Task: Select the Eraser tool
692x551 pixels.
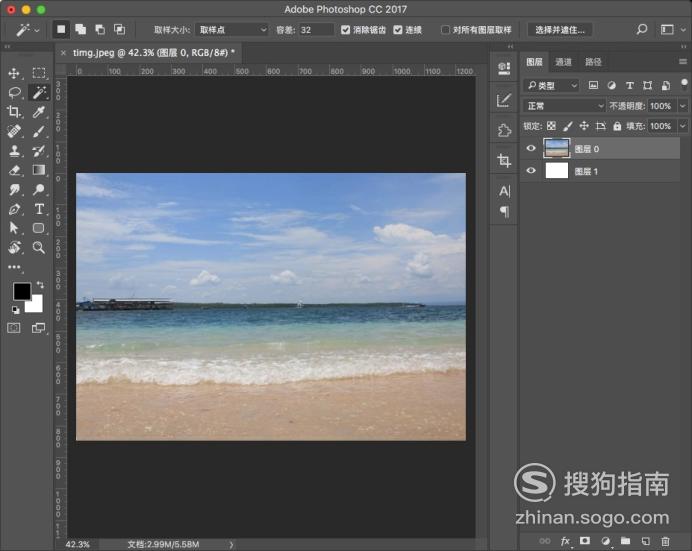Action: tap(14, 170)
